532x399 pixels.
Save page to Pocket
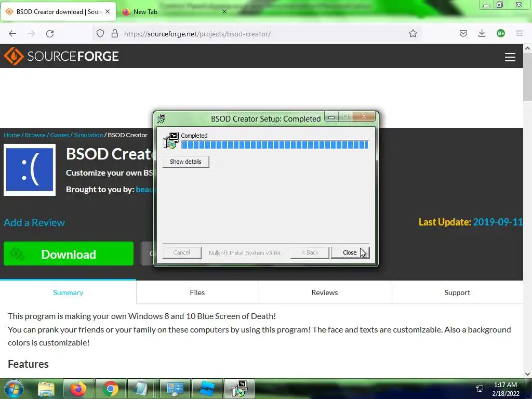463,33
